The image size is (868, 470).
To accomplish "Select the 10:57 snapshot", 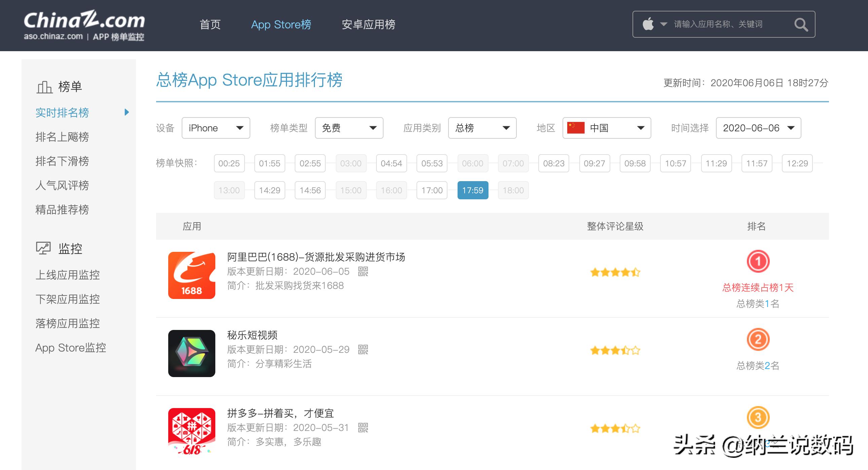I will [676, 163].
